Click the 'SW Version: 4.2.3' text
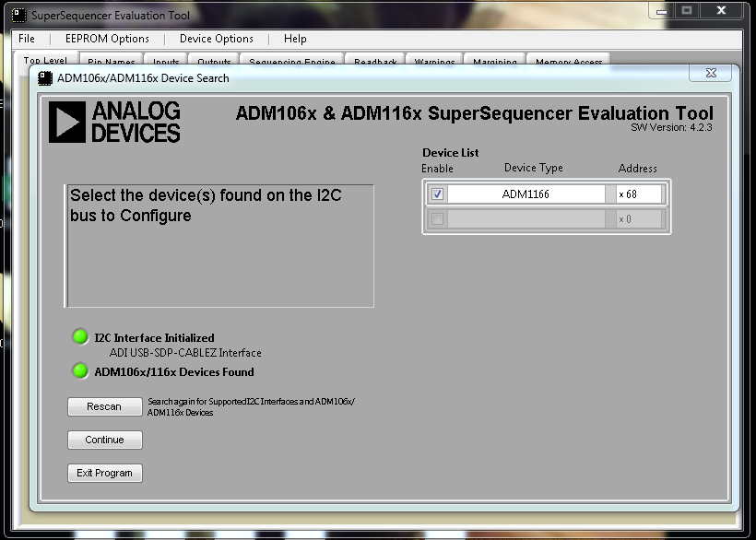The width and height of the screenshot is (756, 540). (671, 128)
